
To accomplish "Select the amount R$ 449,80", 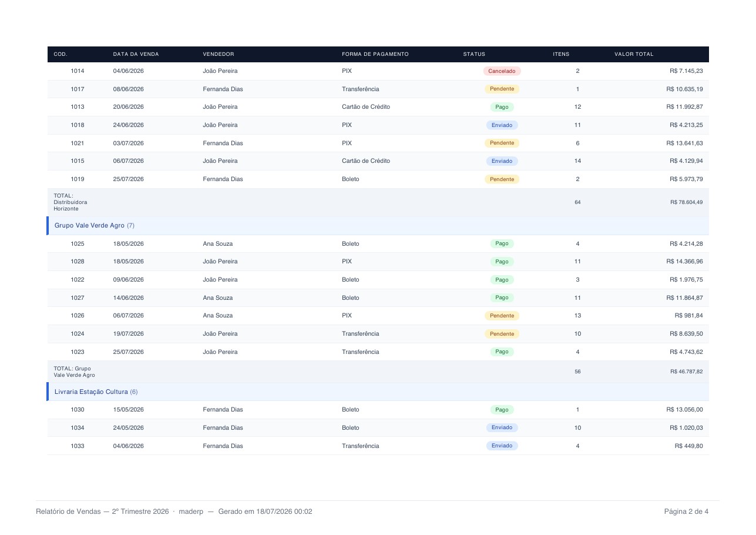I will (688, 446).
